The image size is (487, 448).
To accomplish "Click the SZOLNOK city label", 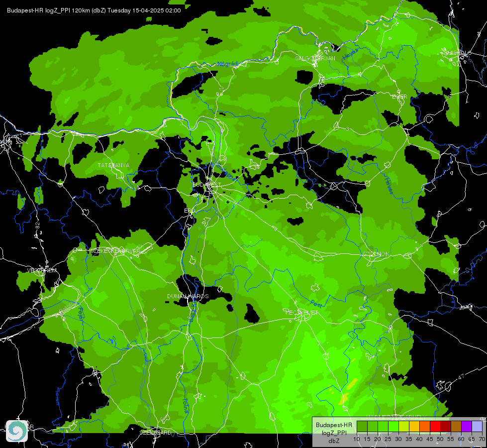I will [x=376, y=254].
